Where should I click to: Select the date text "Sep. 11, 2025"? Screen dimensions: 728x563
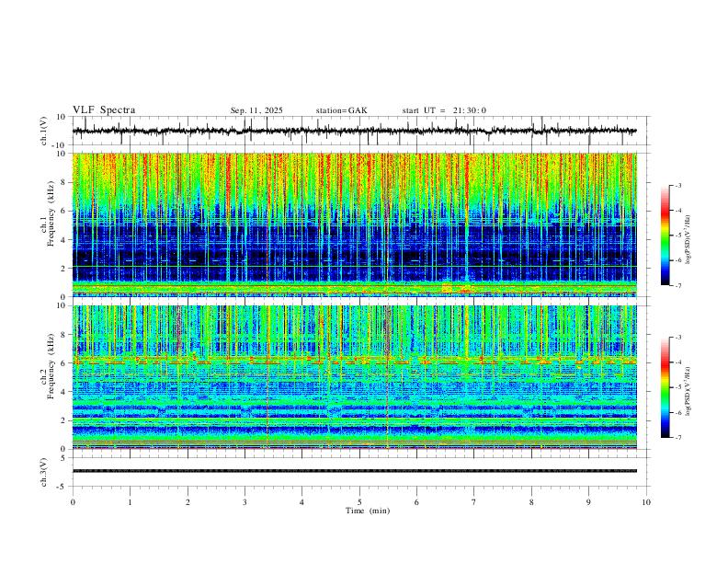coord(256,110)
